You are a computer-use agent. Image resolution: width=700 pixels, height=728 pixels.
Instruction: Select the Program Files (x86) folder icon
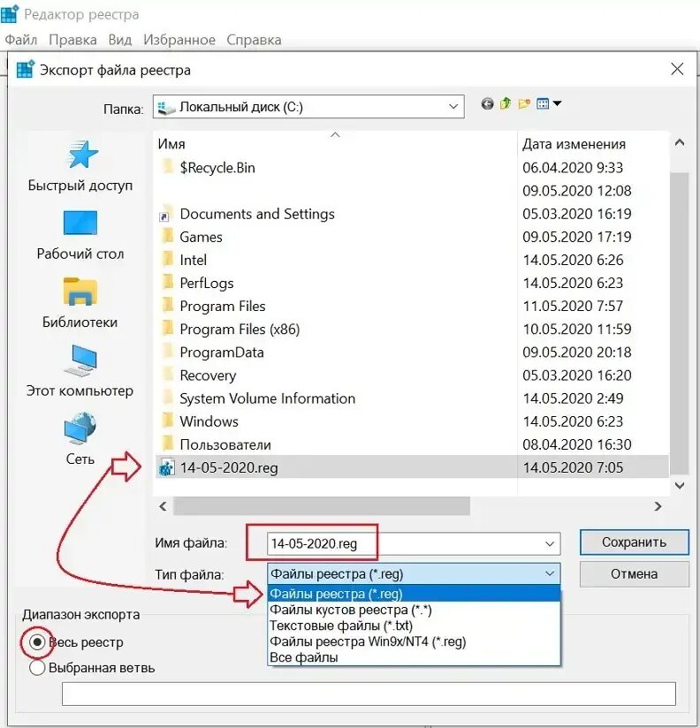[167, 329]
